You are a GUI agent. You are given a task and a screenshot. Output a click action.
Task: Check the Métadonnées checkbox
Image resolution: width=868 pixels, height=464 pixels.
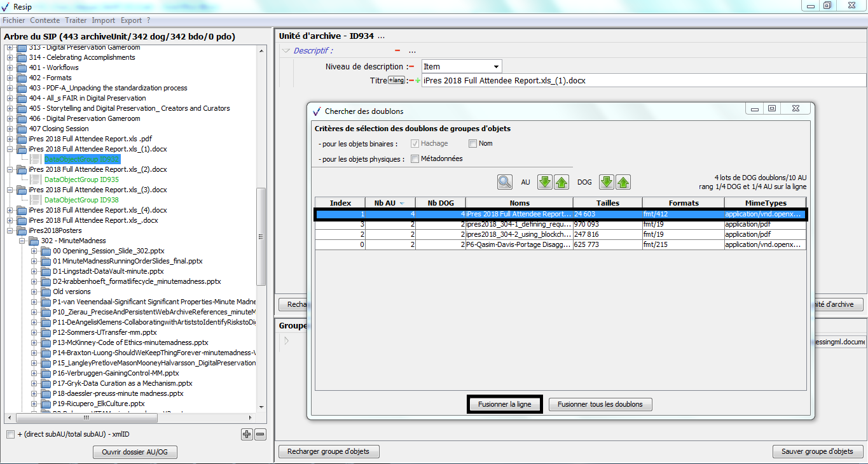coord(415,159)
